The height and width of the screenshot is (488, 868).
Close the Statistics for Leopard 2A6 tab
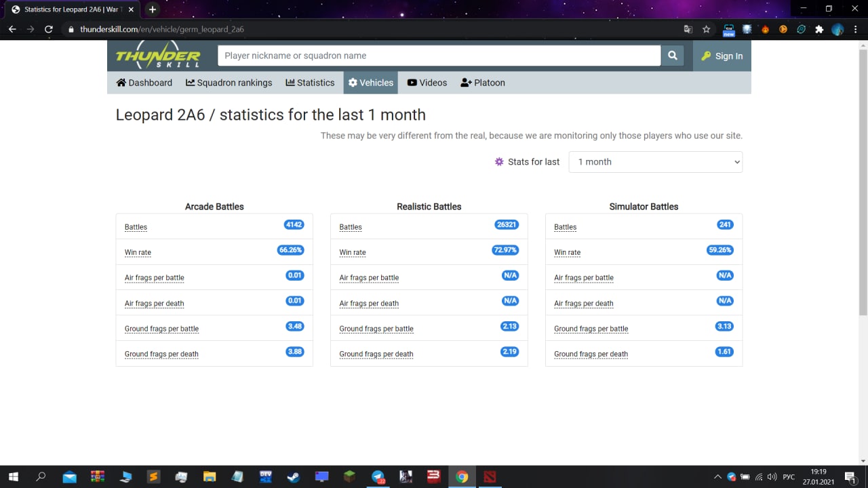tap(132, 9)
